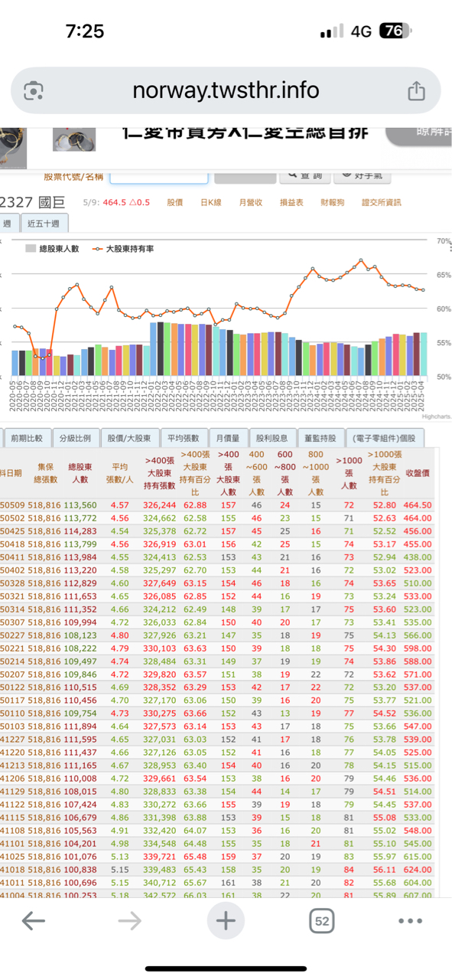Viewport: 452px width, 980px height.
Task: Open the 月營收 link
Action: click(250, 203)
